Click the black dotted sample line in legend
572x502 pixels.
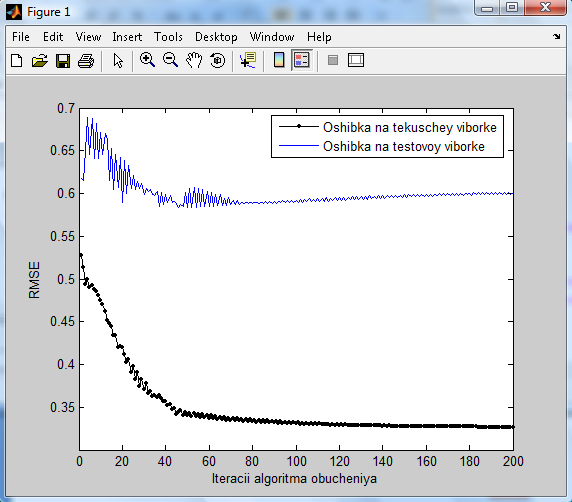pyautogui.click(x=299, y=126)
